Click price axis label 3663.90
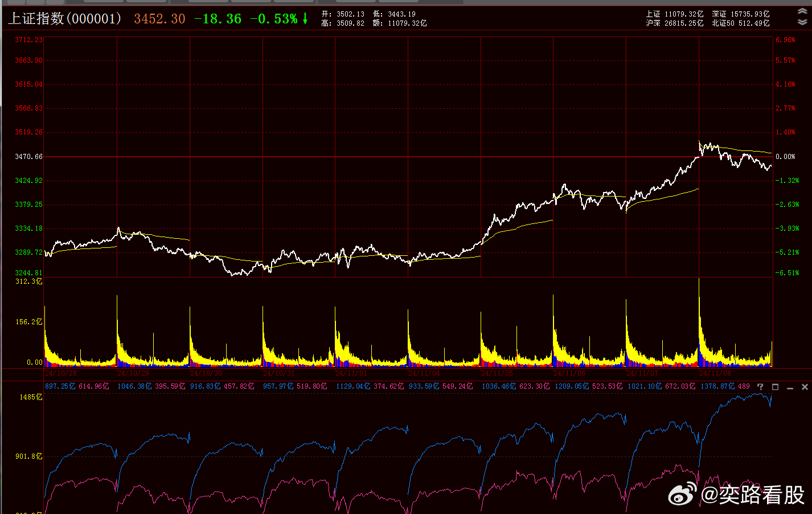812x514 pixels. tap(28, 60)
